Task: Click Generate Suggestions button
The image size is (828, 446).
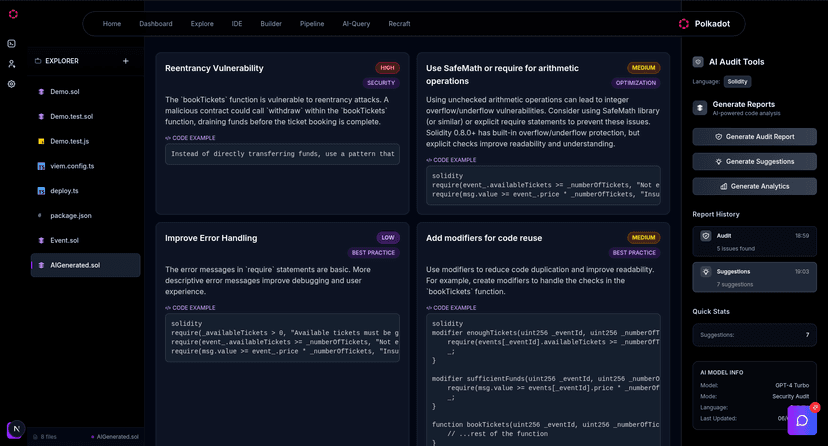Action: coord(755,162)
